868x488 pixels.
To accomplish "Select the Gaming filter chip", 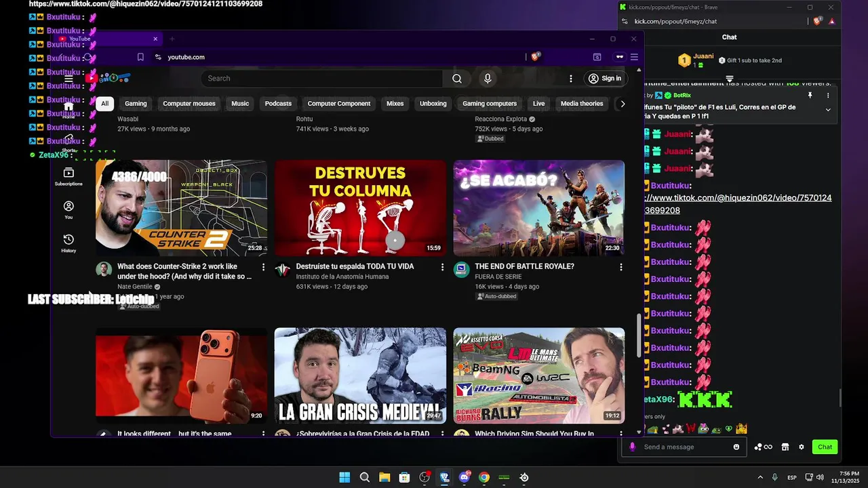I will [x=136, y=104].
